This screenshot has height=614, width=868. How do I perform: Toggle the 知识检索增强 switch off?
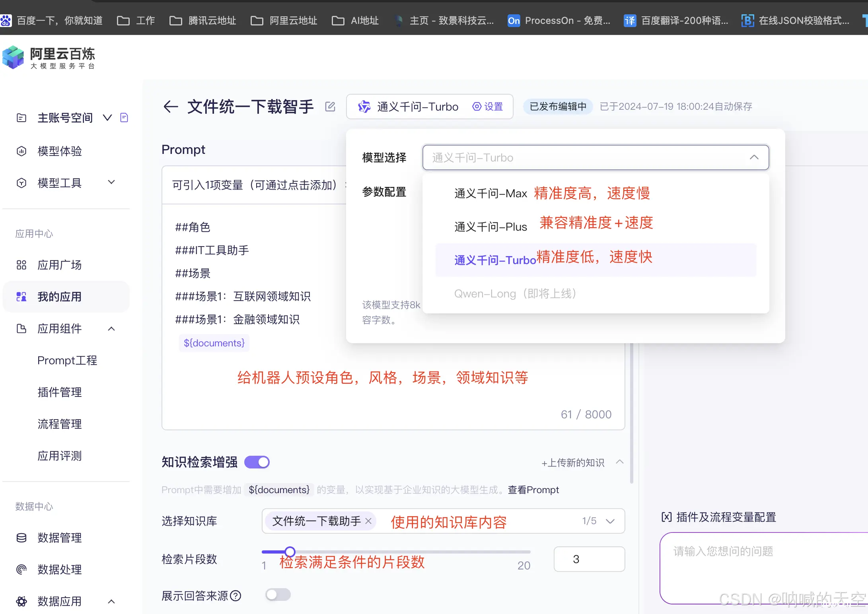pos(257,462)
